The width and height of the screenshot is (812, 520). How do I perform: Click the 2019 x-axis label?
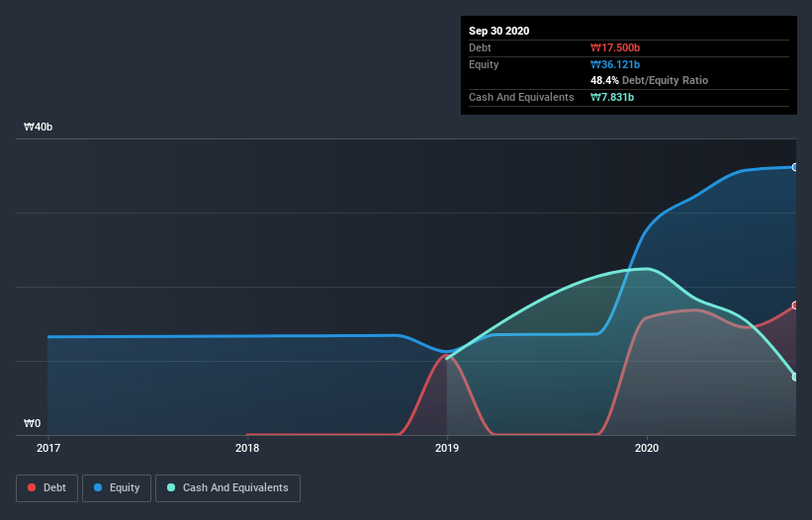[x=447, y=448]
